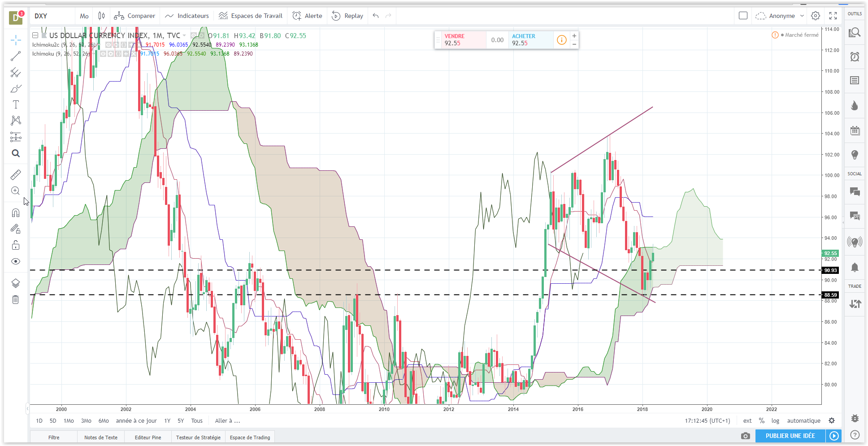Open the alerts alarm clock panel

[855, 56]
